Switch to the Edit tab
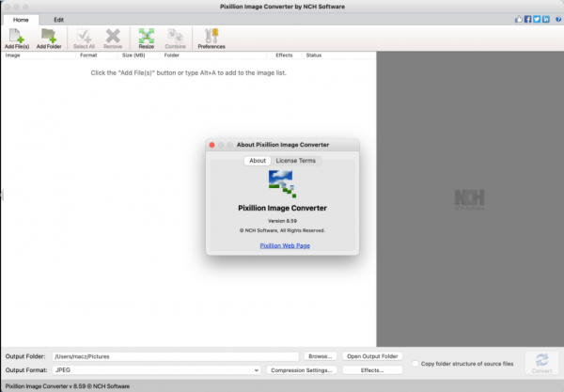This screenshot has width=564, height=392. [58, 19]
